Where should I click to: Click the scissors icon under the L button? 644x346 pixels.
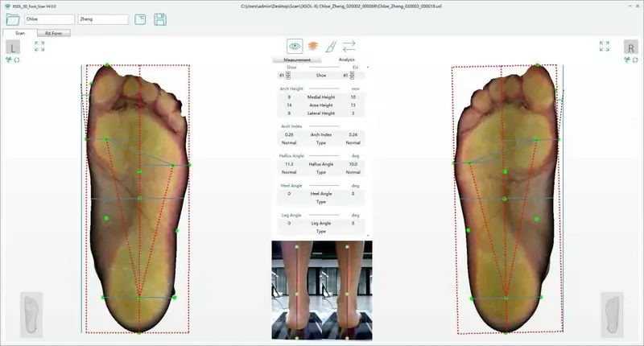9,60
